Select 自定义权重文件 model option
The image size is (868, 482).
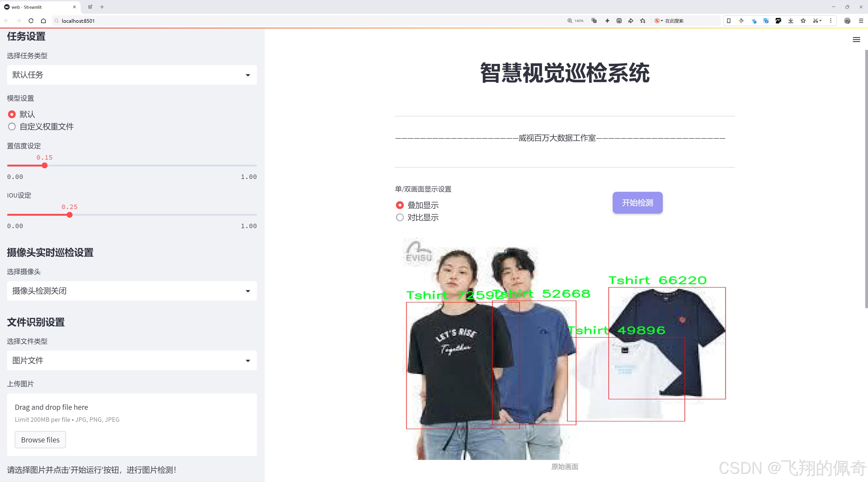click(x=12, y=126)
